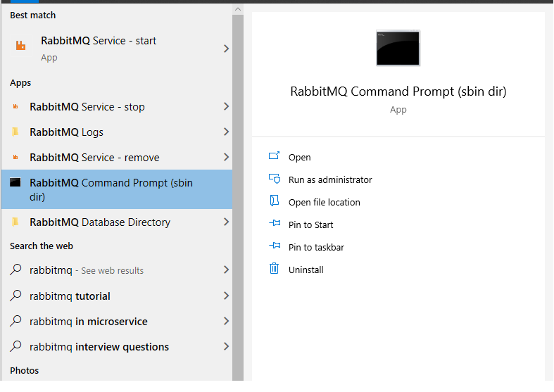554x392 pixels.
Task: Open 'rabbitmq interview questions' web suggestion
Action: [117, 346]
